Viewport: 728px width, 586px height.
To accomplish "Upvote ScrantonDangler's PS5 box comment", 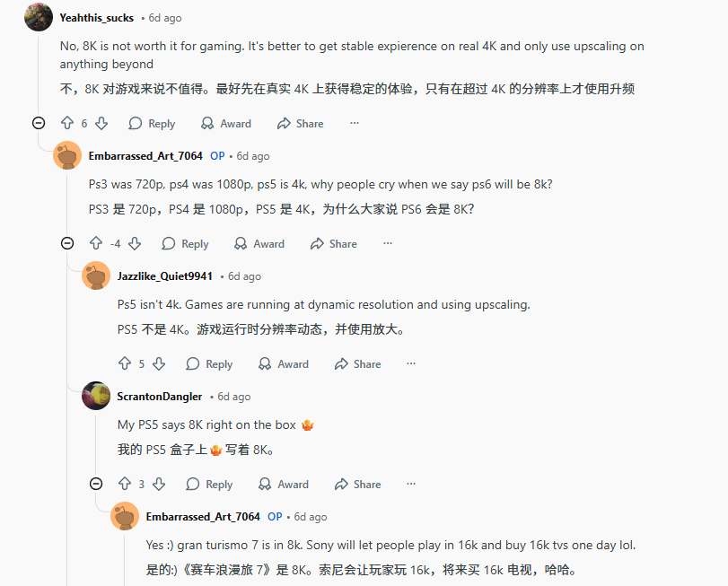I will coord(125,485).
